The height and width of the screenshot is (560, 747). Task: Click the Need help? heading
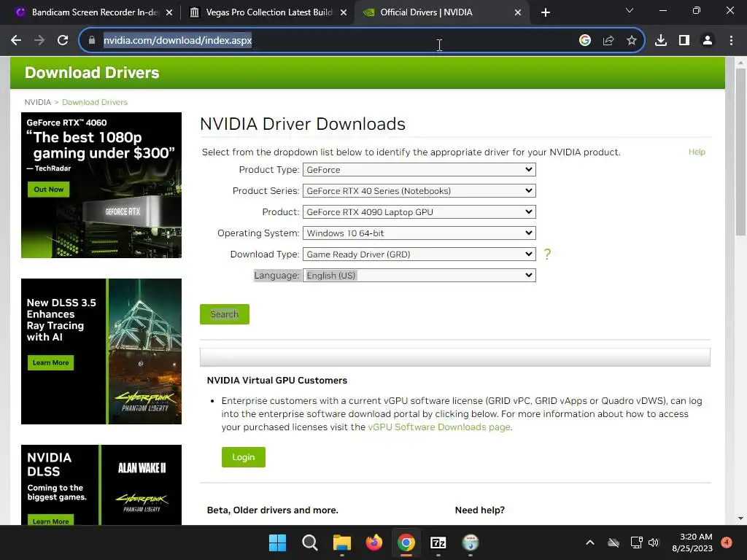(480, 510)
